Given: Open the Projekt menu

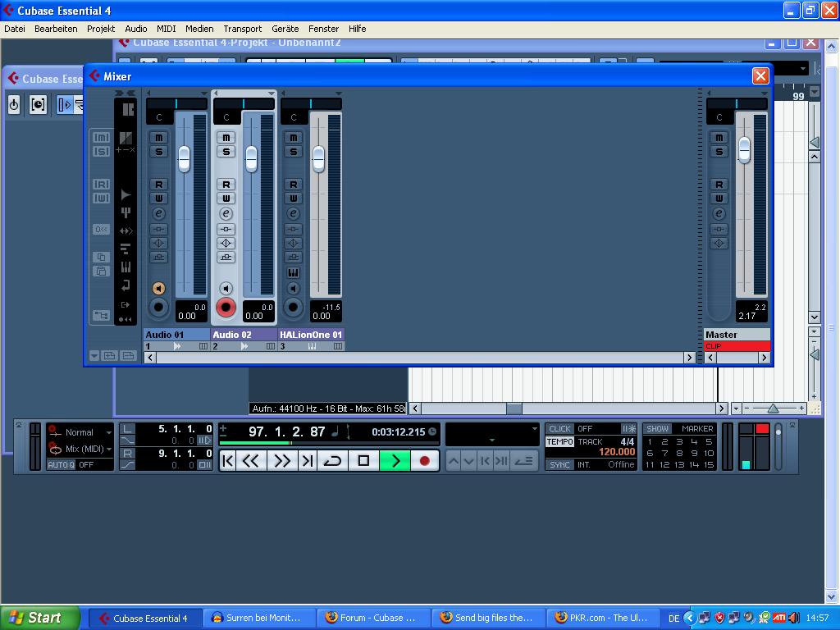Looking at the screenshot, I should click(101, 29).
